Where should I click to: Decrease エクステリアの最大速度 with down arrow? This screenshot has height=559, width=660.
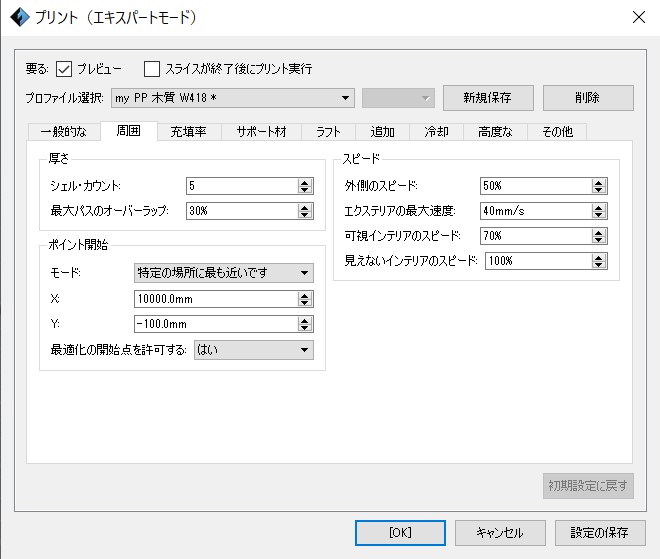[599, 215]
